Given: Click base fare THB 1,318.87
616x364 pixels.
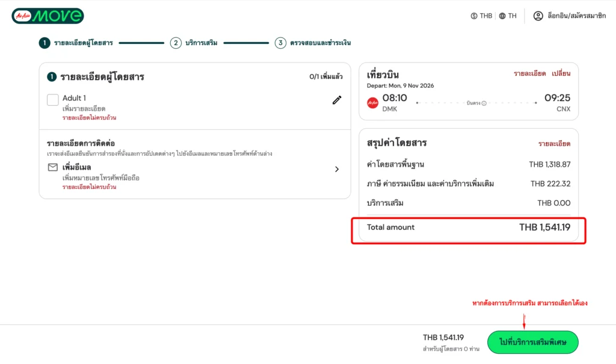Looking at the screenshot, I should 550,164.
